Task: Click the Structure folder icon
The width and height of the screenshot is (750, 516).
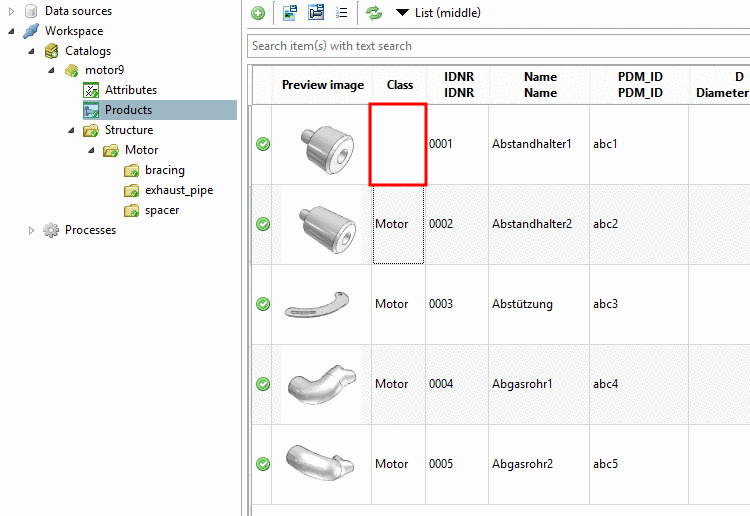Action: point(91,131)
